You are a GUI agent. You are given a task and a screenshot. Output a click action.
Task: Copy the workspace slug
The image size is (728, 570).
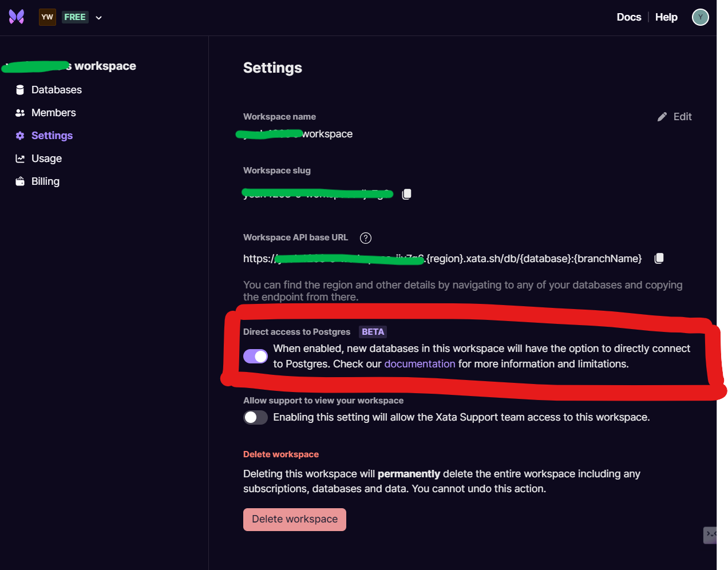click(x=406, y=194)
